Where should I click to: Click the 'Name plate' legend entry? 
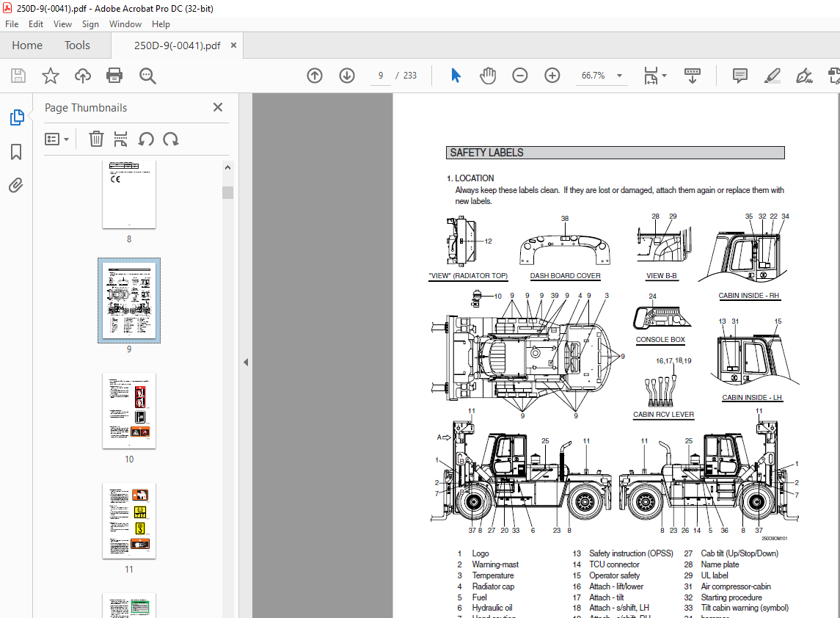[x=720, y=564]
